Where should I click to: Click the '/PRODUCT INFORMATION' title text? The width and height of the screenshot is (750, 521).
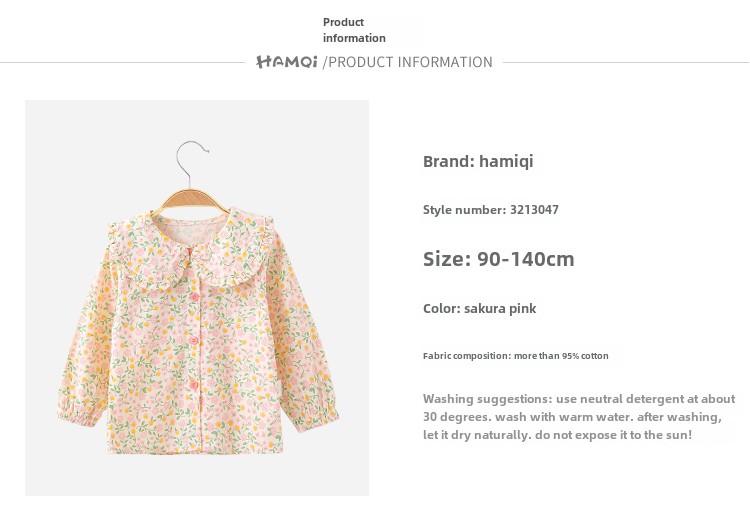click(408, 62)
